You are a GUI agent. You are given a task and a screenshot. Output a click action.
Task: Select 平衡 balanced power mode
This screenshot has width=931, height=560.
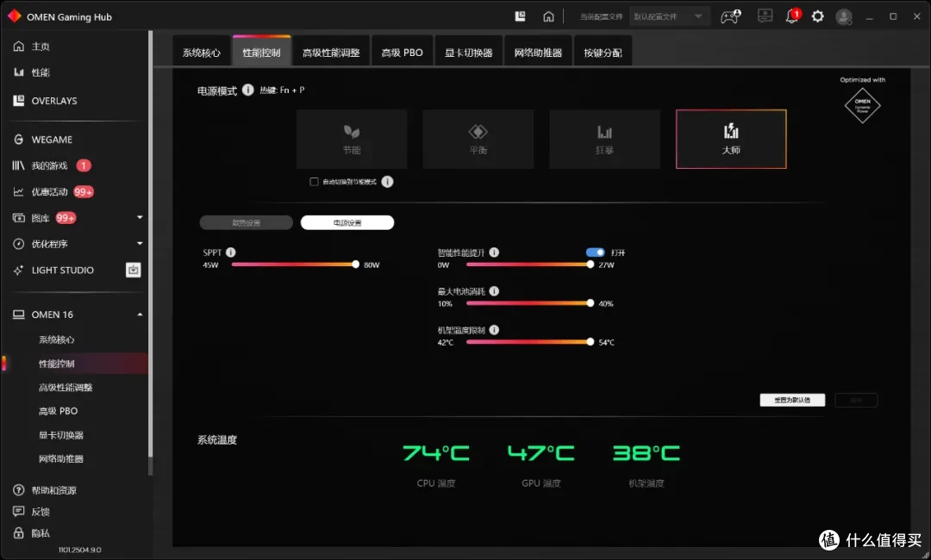[478, 139]
